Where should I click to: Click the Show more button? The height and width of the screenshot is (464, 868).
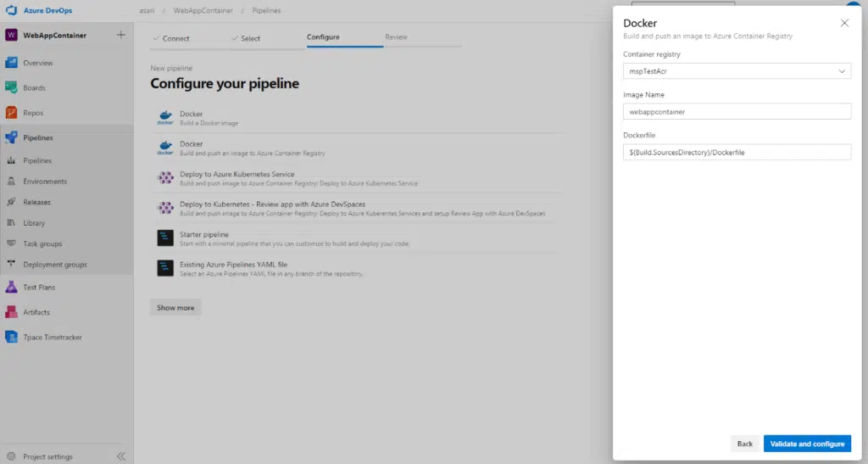tap(175, 307)
